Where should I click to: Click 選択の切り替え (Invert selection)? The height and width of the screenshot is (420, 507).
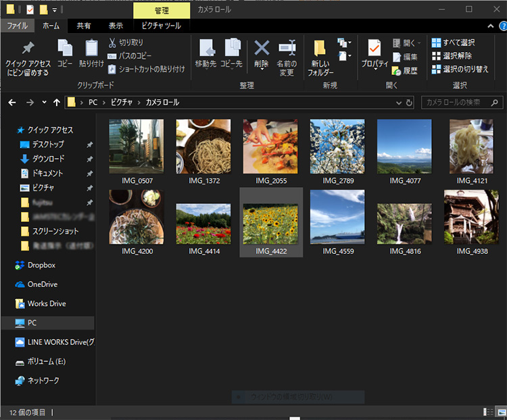point(460,69)
